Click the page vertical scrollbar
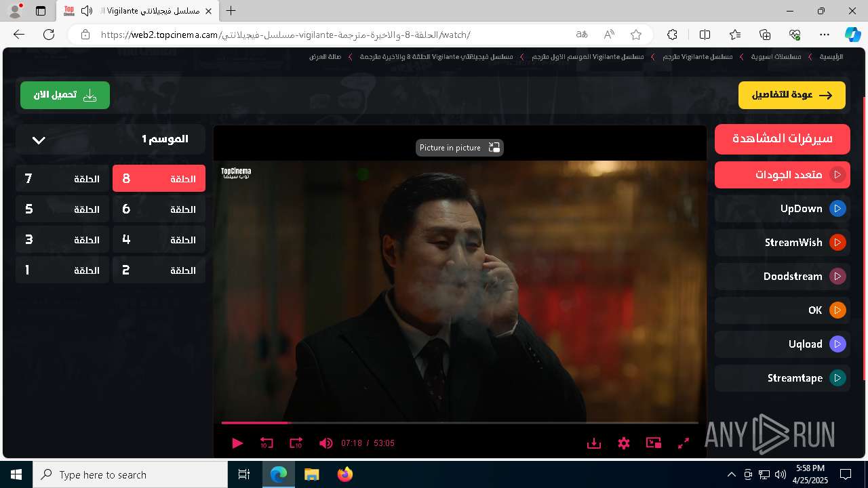Screen dimensions: 868x488 pyautogui.click(x=864, y=237)
